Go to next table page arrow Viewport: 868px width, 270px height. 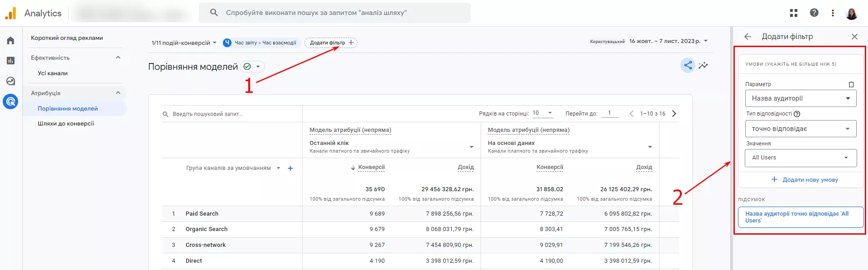674,114
